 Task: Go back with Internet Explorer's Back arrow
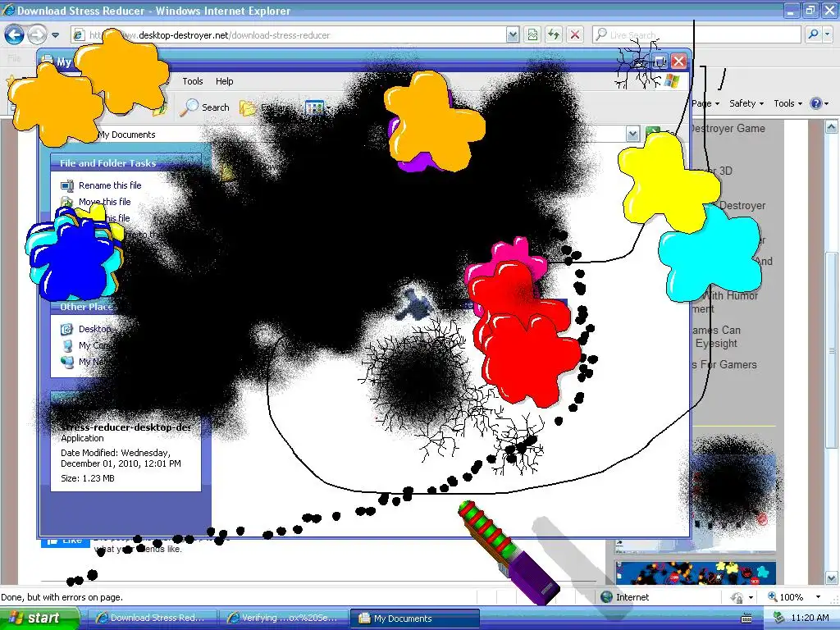pos(15,34)
